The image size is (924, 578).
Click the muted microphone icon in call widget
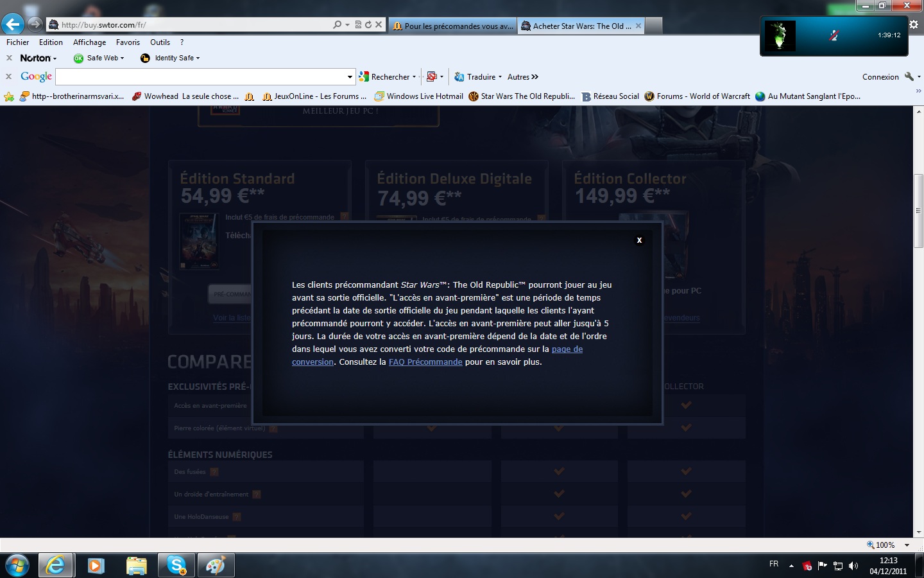(834, 36)
